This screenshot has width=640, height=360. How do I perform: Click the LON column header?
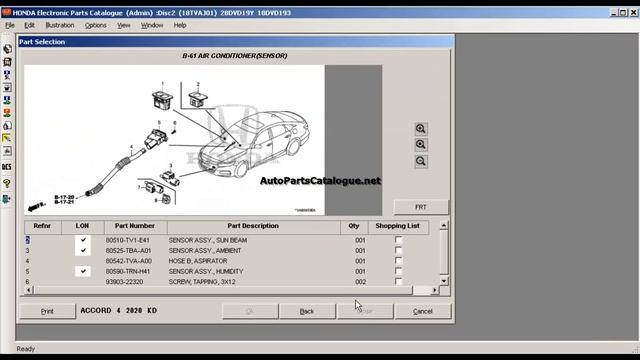[82, 226]
